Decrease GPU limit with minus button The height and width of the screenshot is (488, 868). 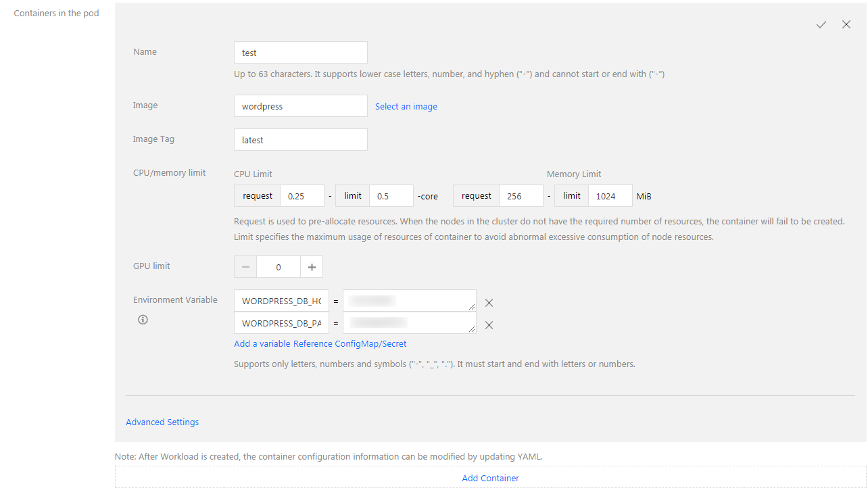245,267
